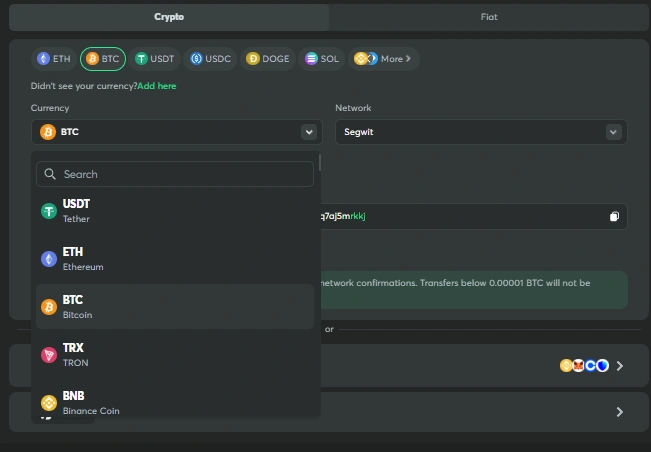Screen dimensions: 651x452
Task: Click the stacked coin icons on More chip
Action: pos(366,59)
